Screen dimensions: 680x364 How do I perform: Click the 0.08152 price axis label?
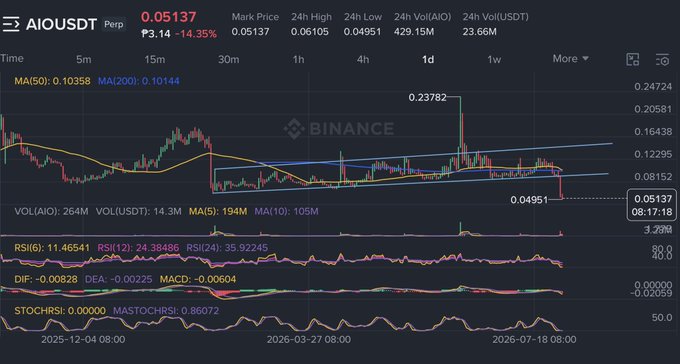[653, 177]
